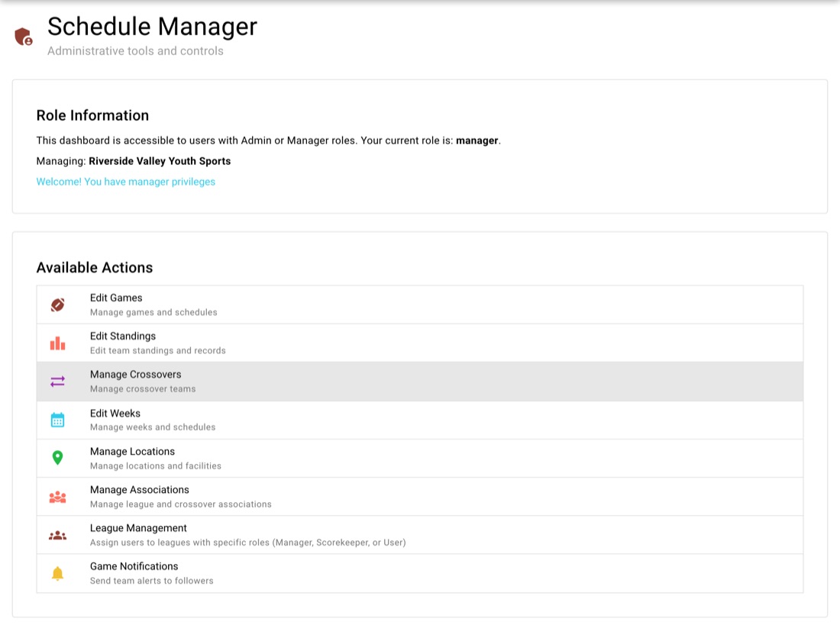840x625 pixels.
Task: Click 'Manage games and schedules' description
Action: tap(153, 312)
